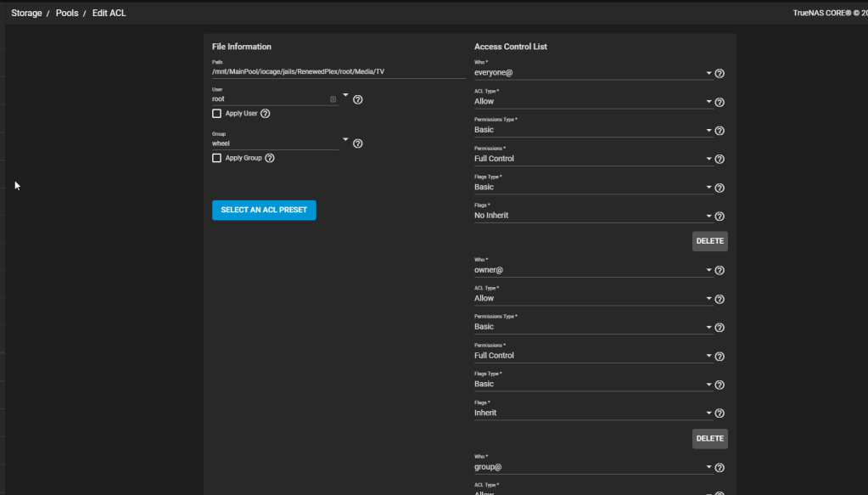Open help tooltip for Apply User
Image resolution: width=868 pixels, height=495 pixels.
265,114
